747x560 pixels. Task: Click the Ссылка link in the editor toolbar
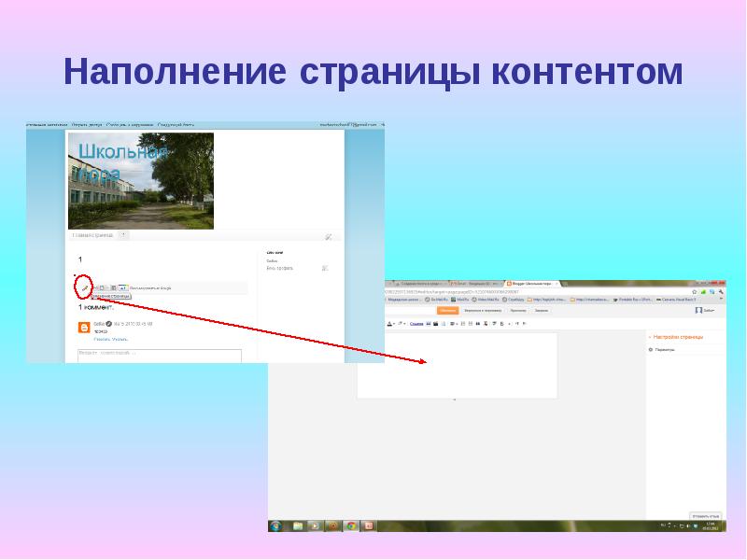pyautogui.click(x=416, y=323)
